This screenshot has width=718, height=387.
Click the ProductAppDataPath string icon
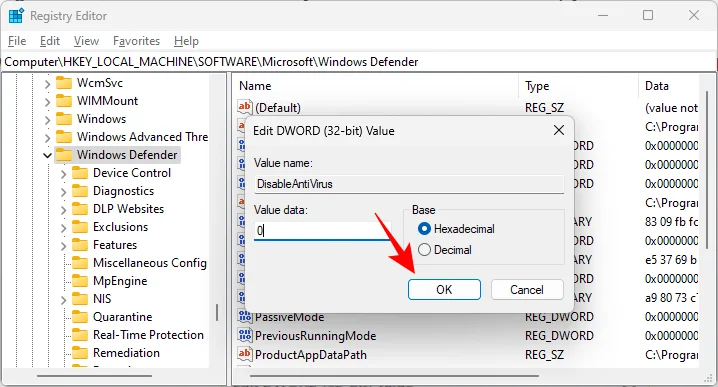click(245, 354)
